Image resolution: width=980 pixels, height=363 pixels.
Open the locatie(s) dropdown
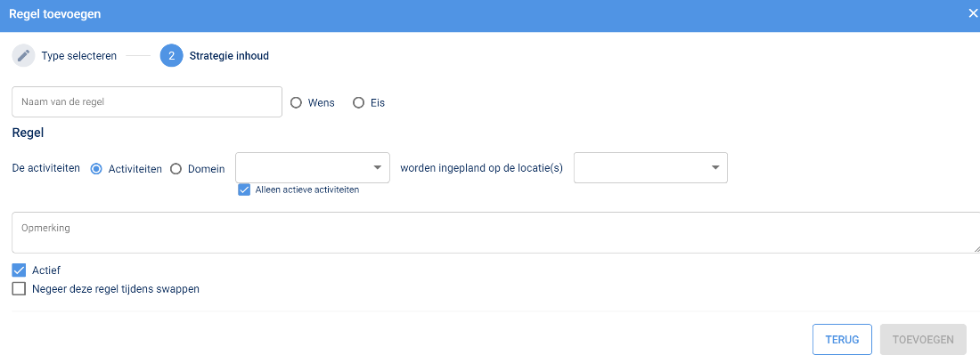click(641, 167)
